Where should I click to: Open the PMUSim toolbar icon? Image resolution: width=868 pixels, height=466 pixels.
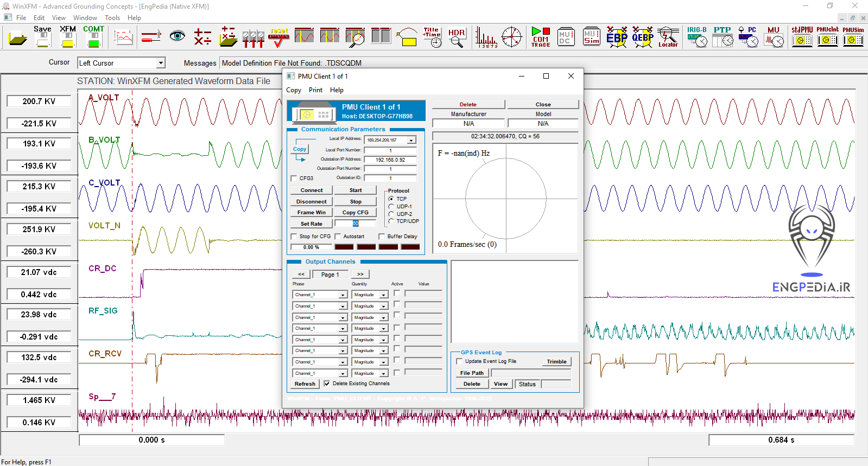tap(853, 37)
